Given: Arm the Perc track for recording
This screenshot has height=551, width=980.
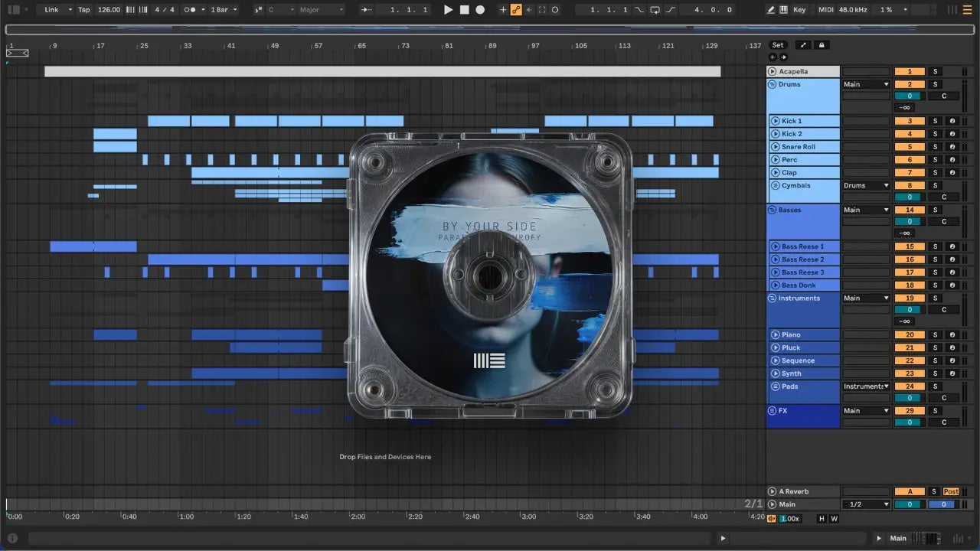Looking at the screenshot, I should (x=952, y=160).
